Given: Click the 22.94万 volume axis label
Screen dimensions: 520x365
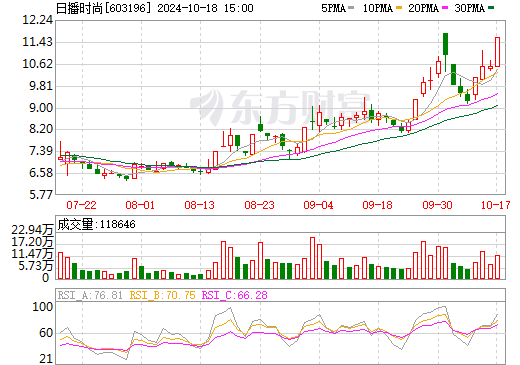Looking at the screenshot, I should pos(32,230).
